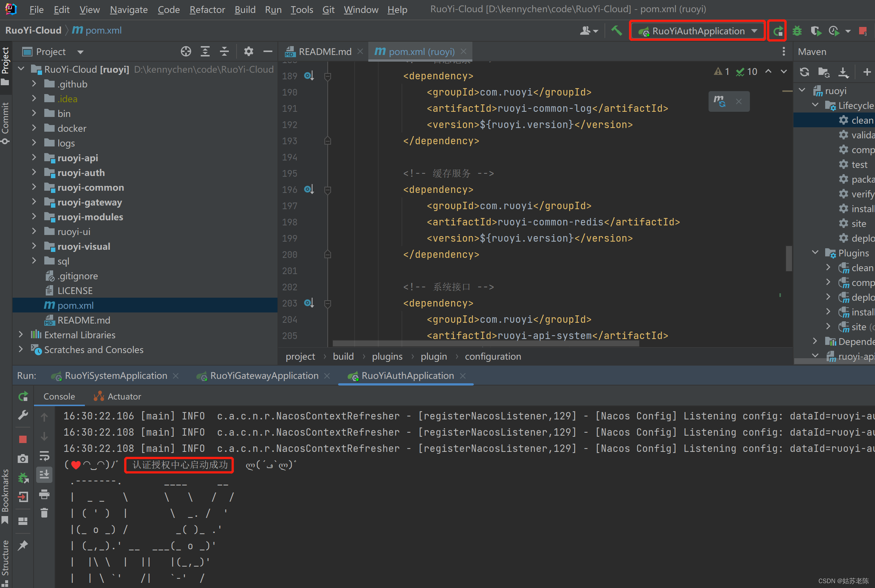Viewport: 875px width, 588px height.
Task: Rerun app in Run panel sidebar
Action: [23, 396]
